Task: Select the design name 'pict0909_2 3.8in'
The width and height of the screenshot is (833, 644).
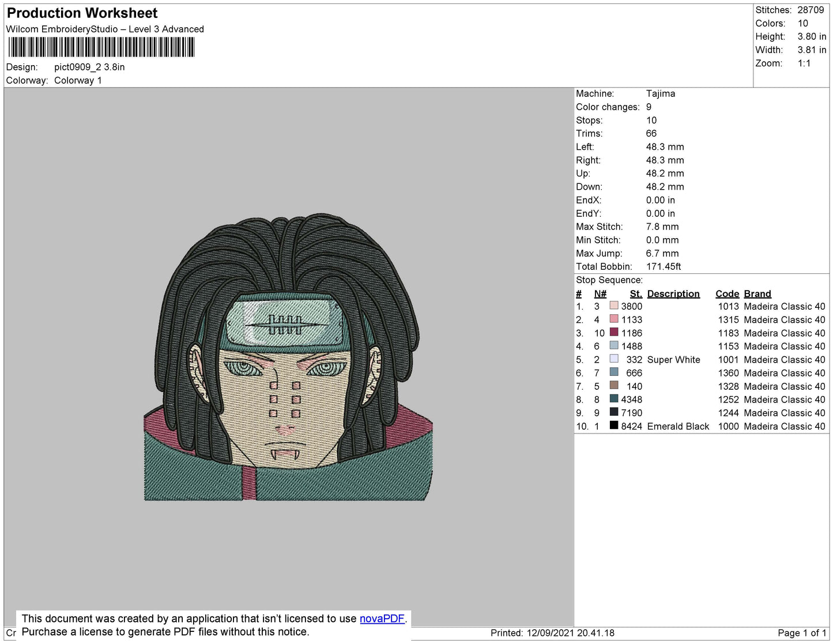Action: (89, 67)
